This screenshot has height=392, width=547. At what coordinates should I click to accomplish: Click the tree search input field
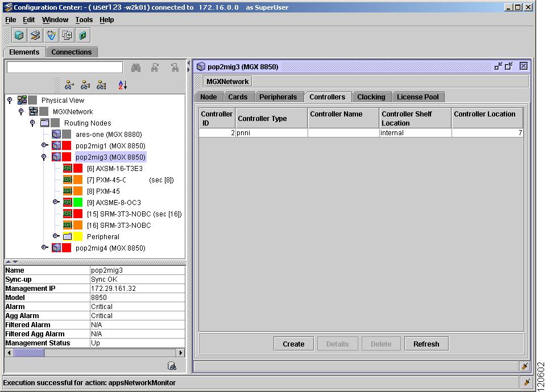pyautogui.click(x=65, y=68)
